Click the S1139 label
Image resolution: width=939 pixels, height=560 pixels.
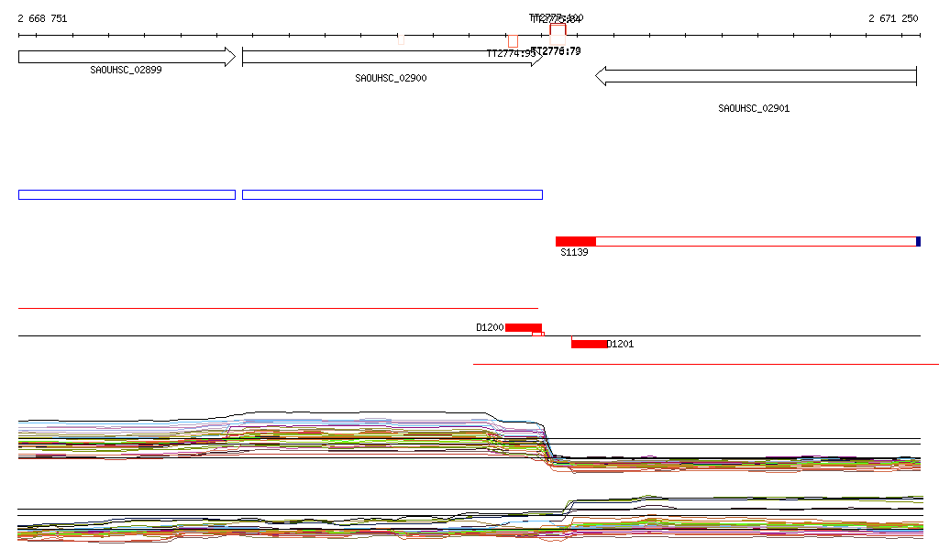tap(574, 252)
